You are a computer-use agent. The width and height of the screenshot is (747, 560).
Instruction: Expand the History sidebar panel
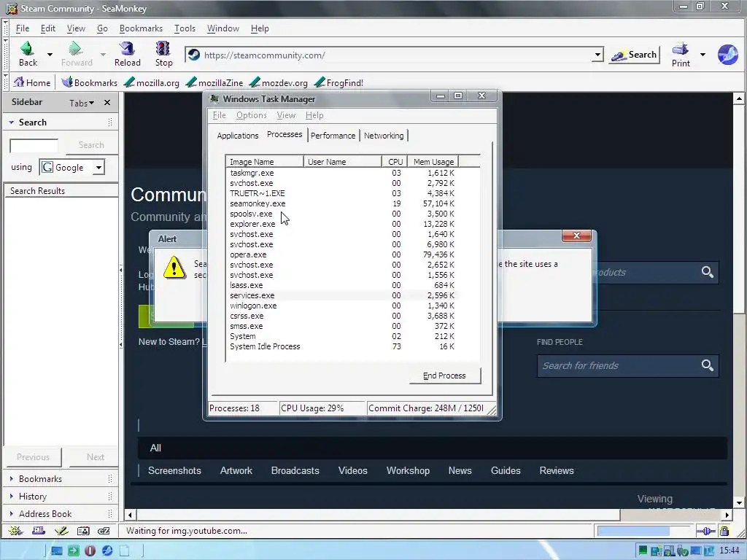pyautogui.click(x=12, y=496)
